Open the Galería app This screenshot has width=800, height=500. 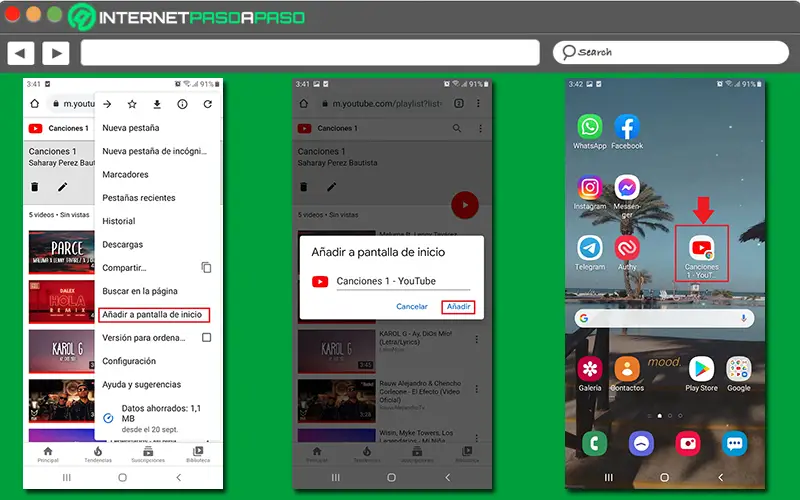(589, 369)
